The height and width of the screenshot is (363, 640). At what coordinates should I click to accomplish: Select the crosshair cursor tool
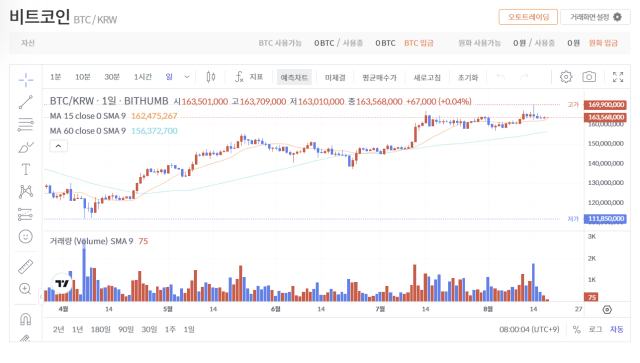point(26,80)
